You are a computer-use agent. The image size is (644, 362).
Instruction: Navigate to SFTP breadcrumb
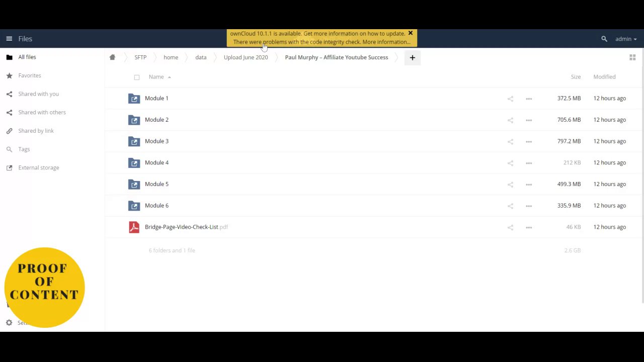[x=140, y=57]
